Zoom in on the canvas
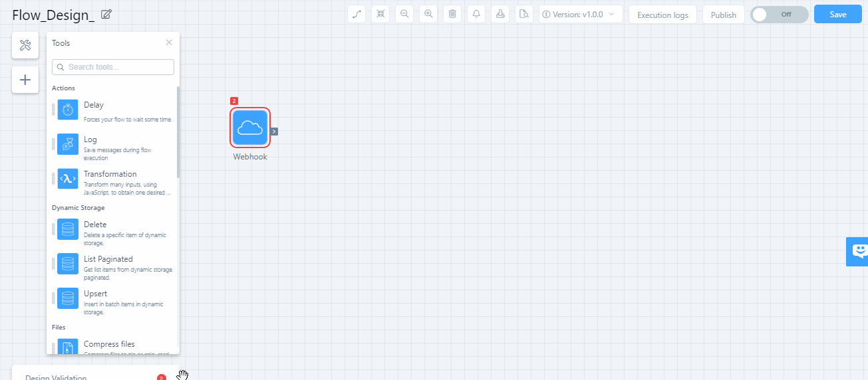868x380 pixels. [x=428, y=14]
